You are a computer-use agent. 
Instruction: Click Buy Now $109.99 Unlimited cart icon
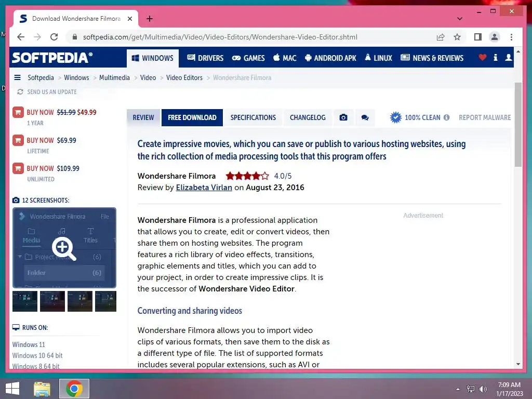[x=18, y=168]
